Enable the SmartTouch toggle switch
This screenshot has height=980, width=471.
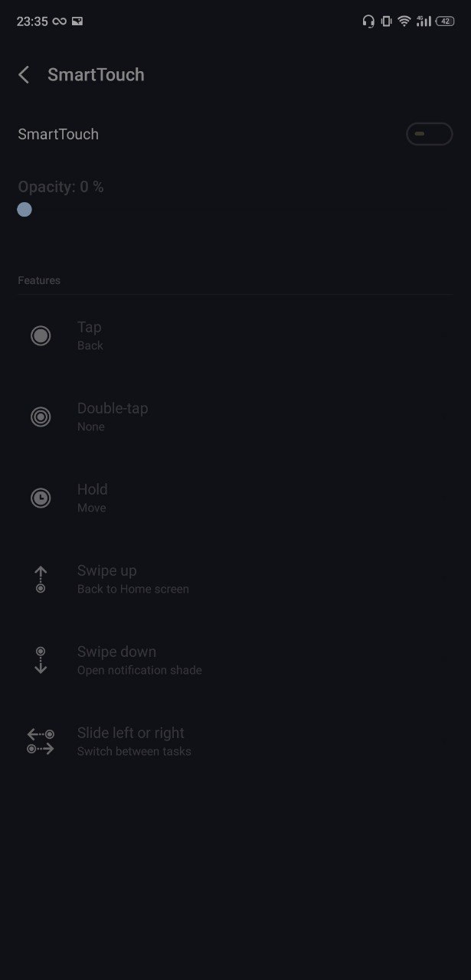coord(429,134)
